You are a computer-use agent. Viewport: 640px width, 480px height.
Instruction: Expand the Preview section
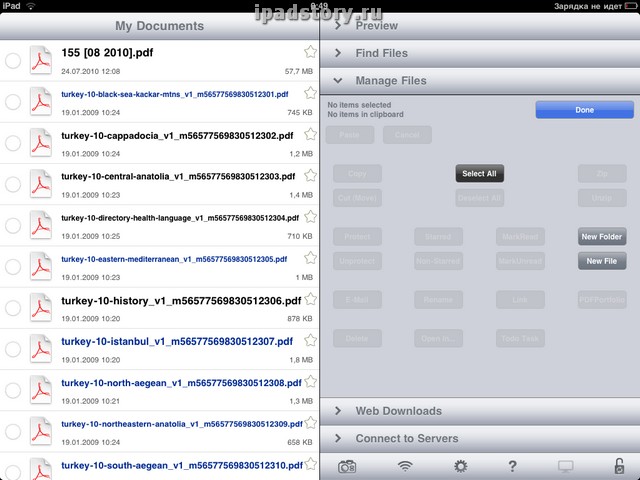(x=480, y=26)
